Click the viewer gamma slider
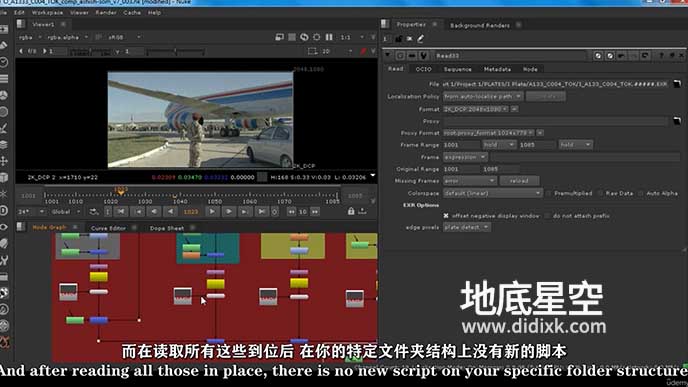This screenshot has height=387, width=688. 176,52
